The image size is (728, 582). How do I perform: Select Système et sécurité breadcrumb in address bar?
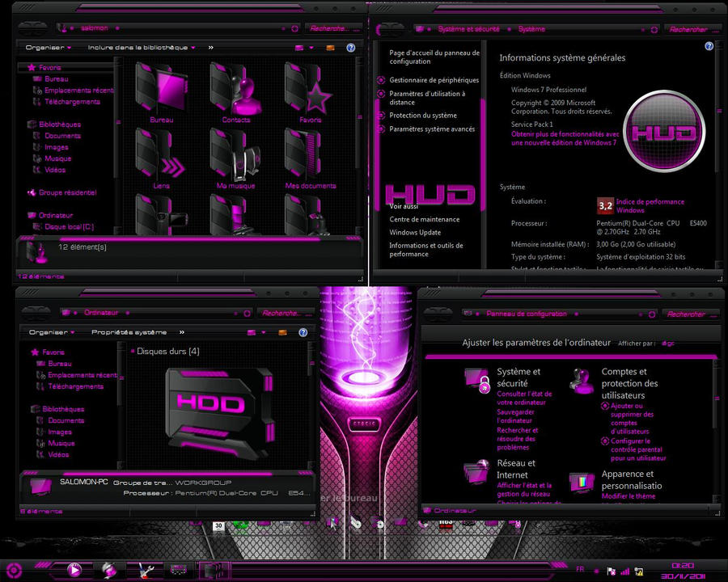468,29
